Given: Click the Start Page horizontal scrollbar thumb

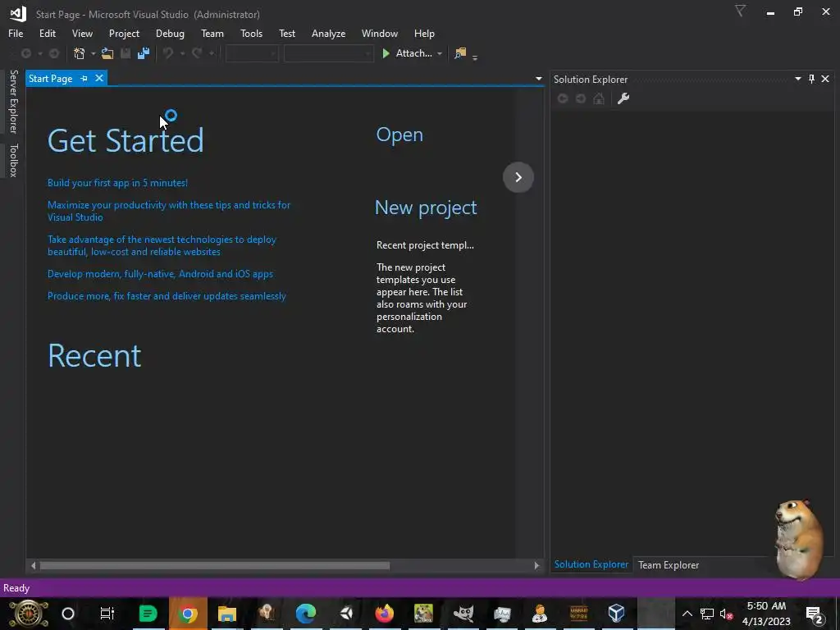Looking at the screenshot, I should click(x=214, y=565).
